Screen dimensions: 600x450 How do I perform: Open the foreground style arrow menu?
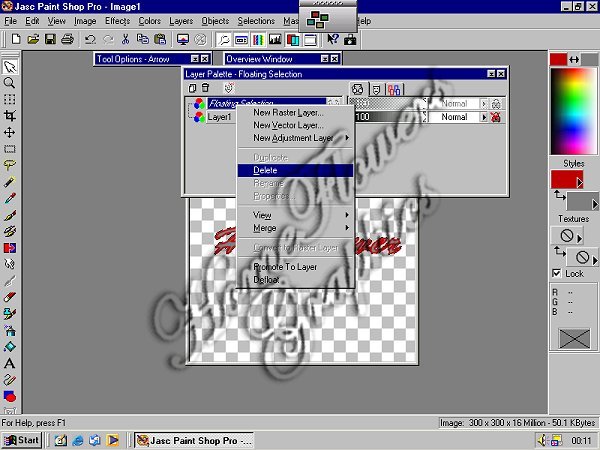(x=579, y=183)
